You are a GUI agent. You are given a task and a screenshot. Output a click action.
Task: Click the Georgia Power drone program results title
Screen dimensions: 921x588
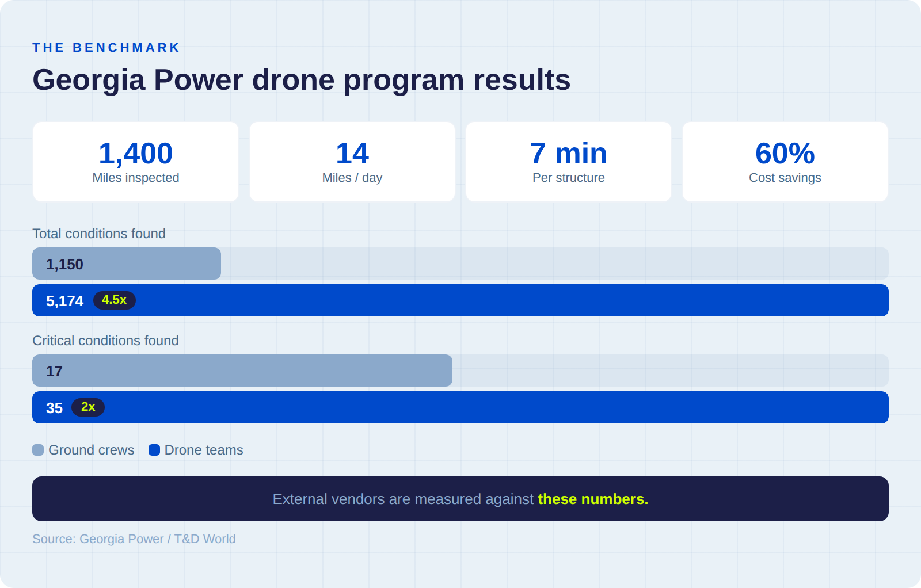pos(302,80)
